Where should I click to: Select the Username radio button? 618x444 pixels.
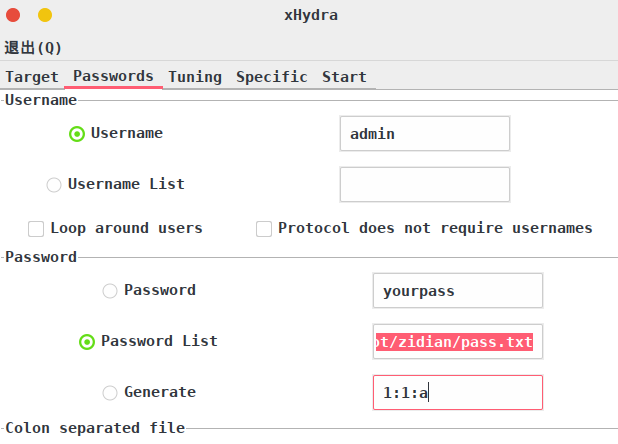click(x=77, y=134)
